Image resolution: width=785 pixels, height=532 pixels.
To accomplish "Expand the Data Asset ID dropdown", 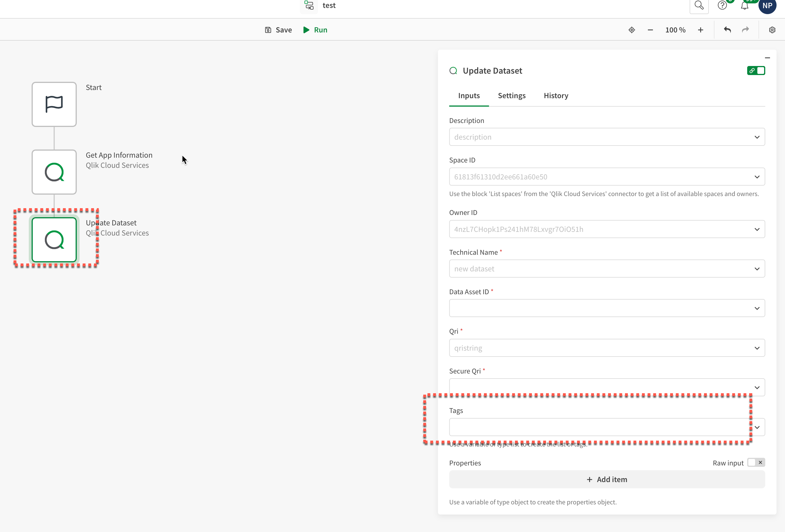I will tap(757, 308).
